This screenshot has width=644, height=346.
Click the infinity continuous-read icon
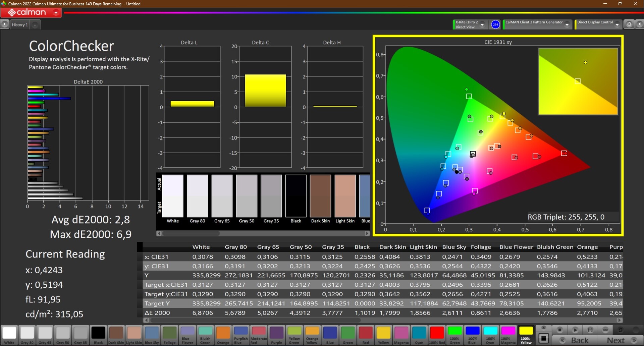pyautogui.click(x=605, y=330)
